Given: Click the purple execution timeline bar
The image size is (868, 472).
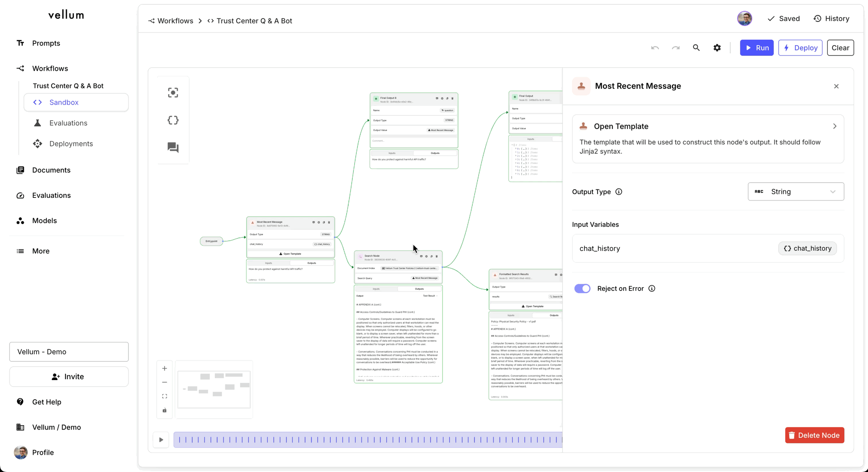Looking at the screenshot, I should [x=368, y=440].
